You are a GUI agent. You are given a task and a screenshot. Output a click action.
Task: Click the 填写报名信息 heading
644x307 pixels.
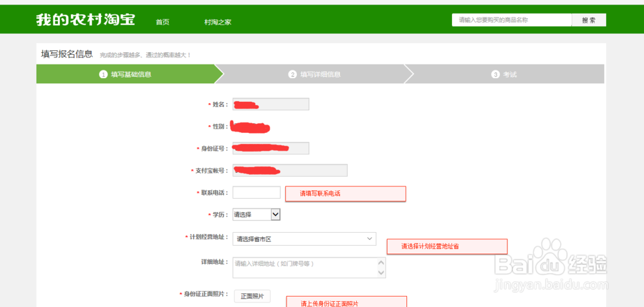[67, 54]
